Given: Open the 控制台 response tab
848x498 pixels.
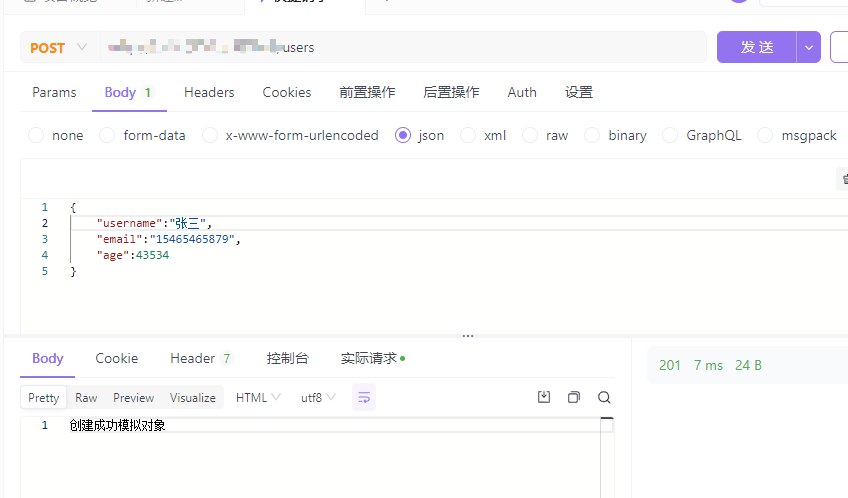Looking at the screenshot, I should (x=287, y=358).
